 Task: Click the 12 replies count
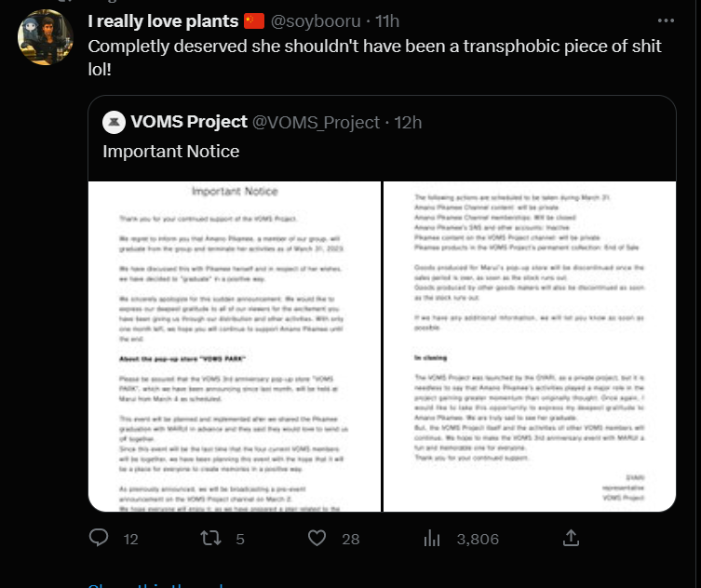[130, 540]
